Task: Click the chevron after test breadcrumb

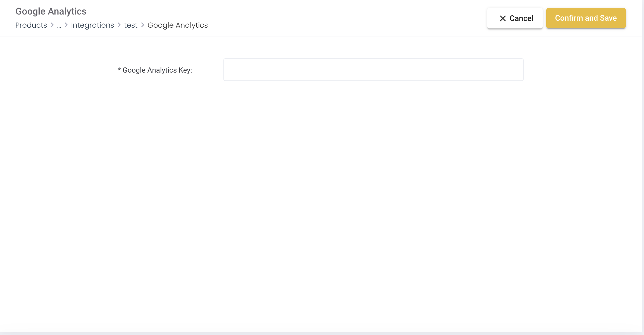Action: coord(142,25)
